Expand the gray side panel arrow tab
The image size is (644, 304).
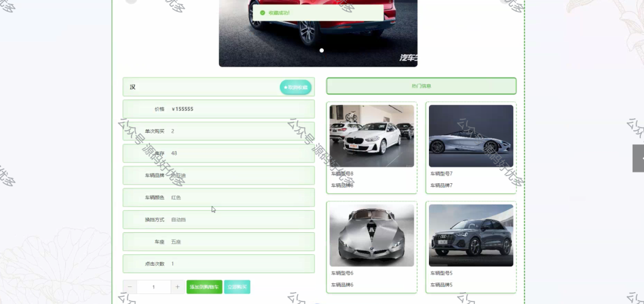[x=638, y=158]
